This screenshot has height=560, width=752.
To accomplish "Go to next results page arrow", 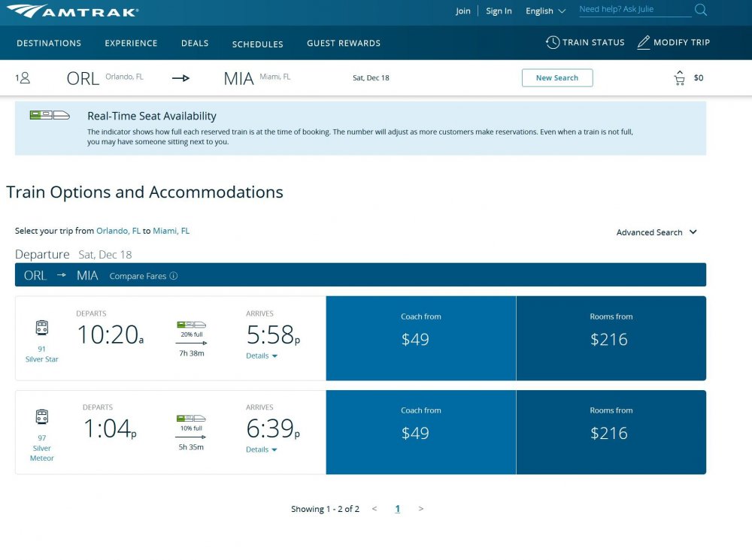I will tap(420, 509).
